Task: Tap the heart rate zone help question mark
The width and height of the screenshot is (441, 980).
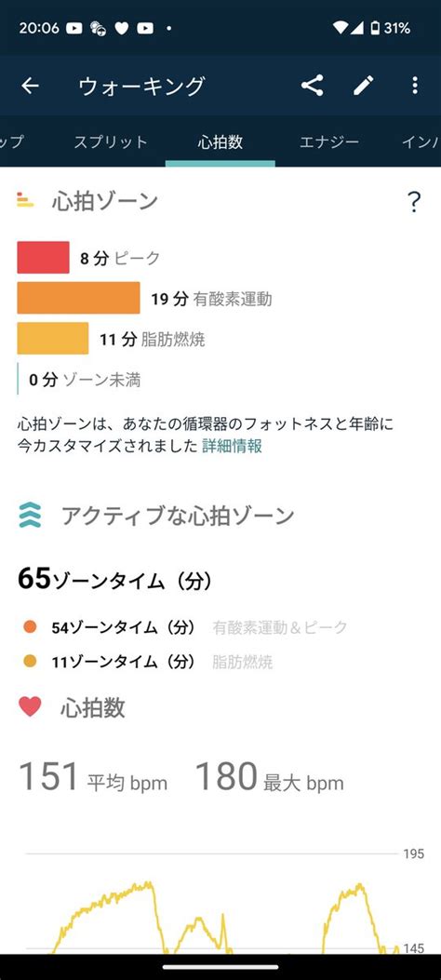Action: coord(413,202)
